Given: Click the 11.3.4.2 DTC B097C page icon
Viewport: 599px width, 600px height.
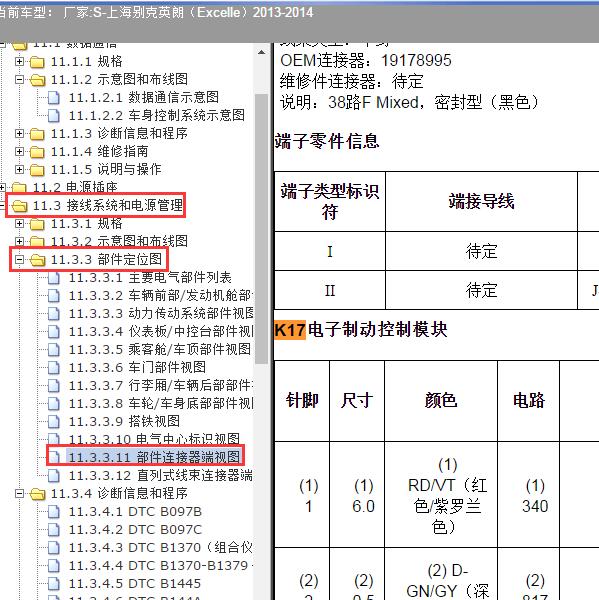Looking at the screenshot, I should coord(54,530).
